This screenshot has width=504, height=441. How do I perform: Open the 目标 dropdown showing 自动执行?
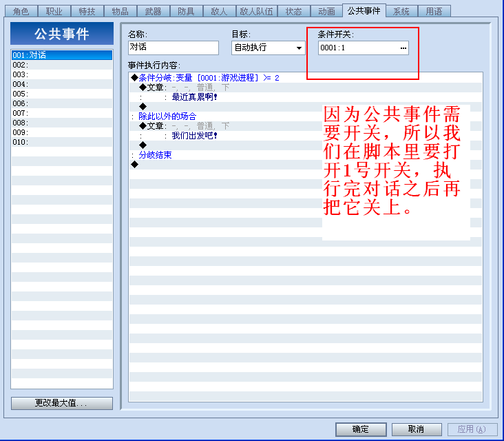click(x=268, y=48)
